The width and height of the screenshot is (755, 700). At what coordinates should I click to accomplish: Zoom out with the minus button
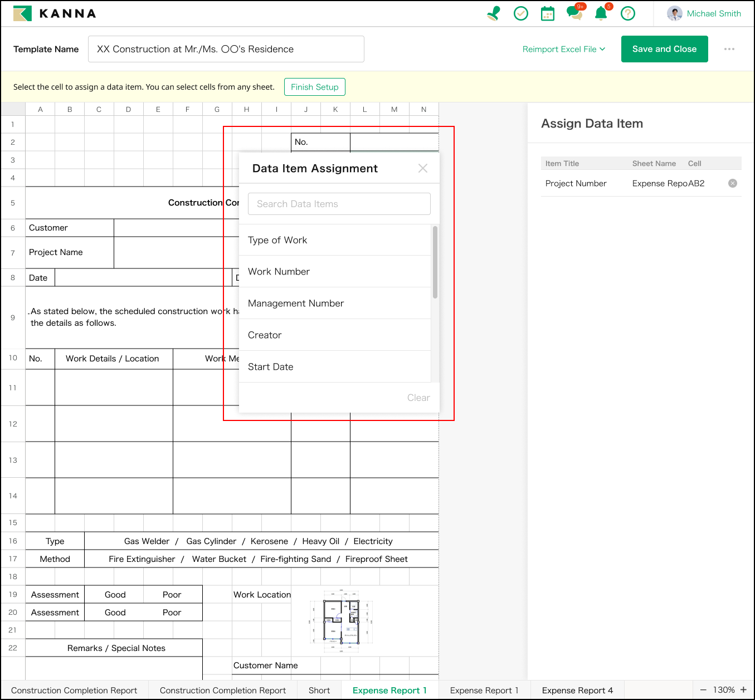(x=703, y=689)
